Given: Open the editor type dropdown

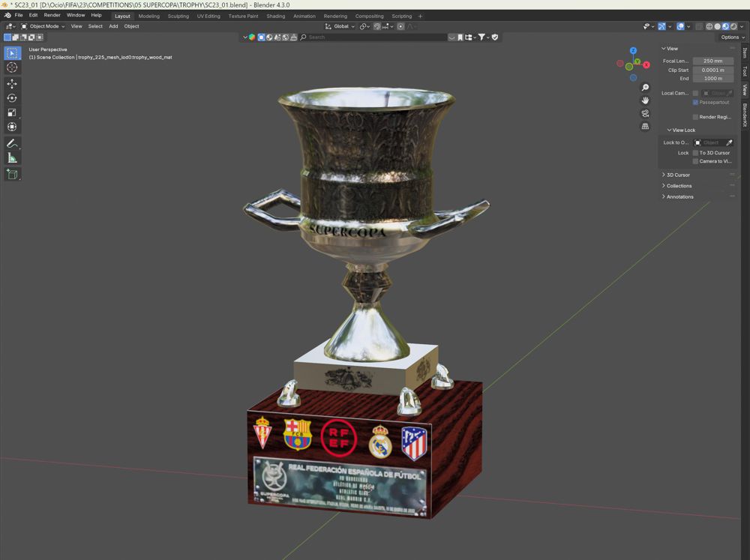Looking at the screenshot, I should pyautogui.click(x=10, y=26).
